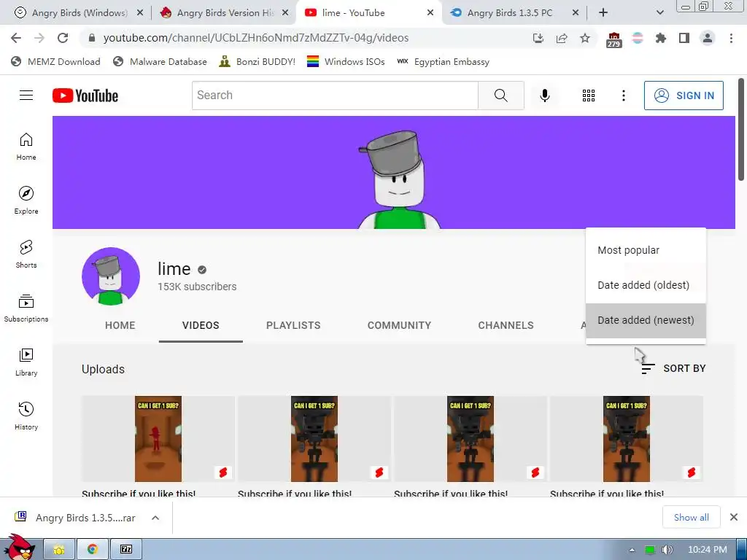
Task: Open the extensions puzzle icon
Action: [661, 38]
